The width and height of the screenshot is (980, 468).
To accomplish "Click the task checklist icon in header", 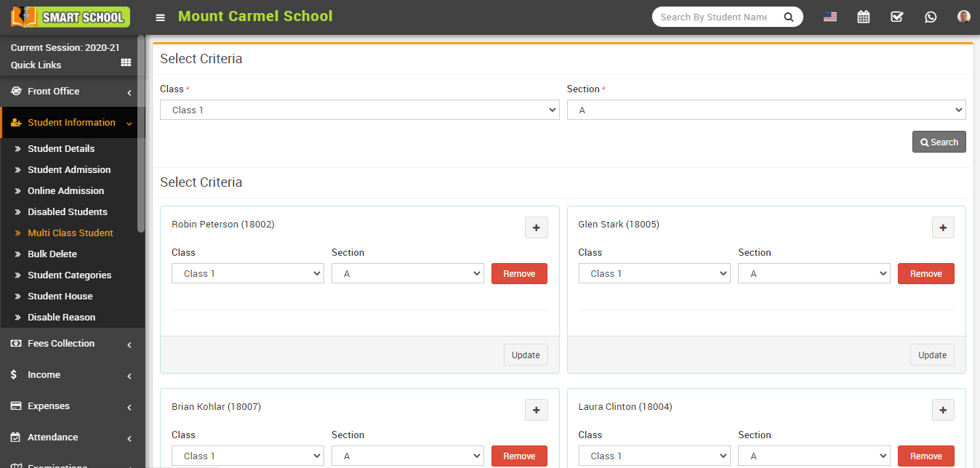I will [896, 16].
